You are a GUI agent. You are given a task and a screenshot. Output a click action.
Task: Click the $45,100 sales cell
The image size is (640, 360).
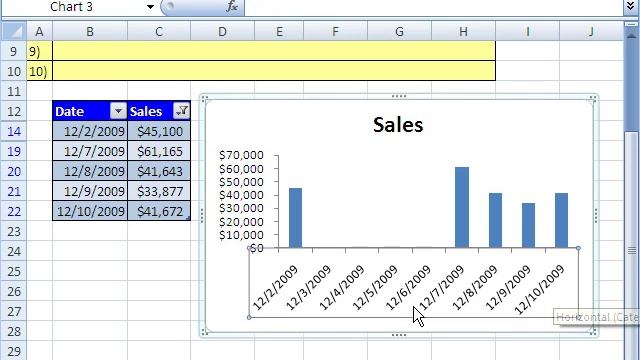(159, 131)
